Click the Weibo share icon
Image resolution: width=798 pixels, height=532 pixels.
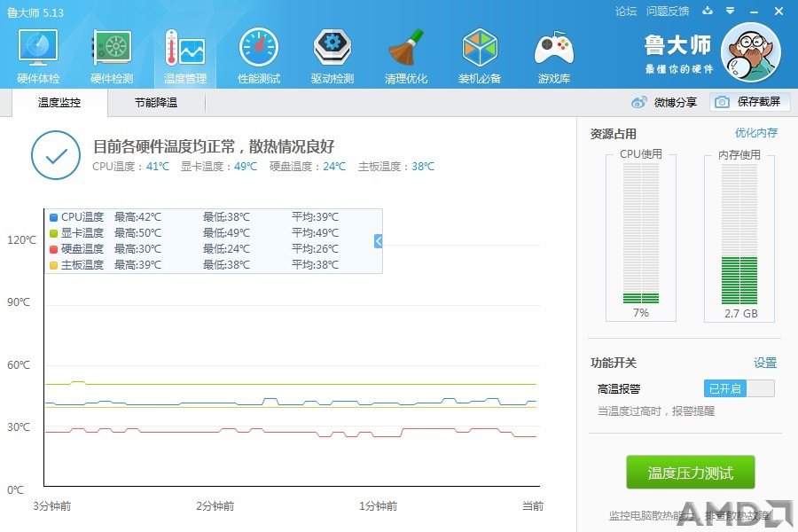pyautogui.click(x=638, y=102)
